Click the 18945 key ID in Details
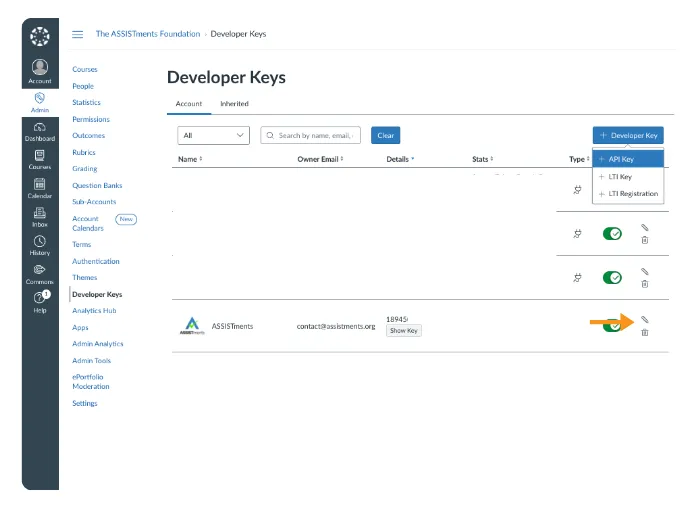Viewport: 698px width, 508px height. (x=397, y=319)
